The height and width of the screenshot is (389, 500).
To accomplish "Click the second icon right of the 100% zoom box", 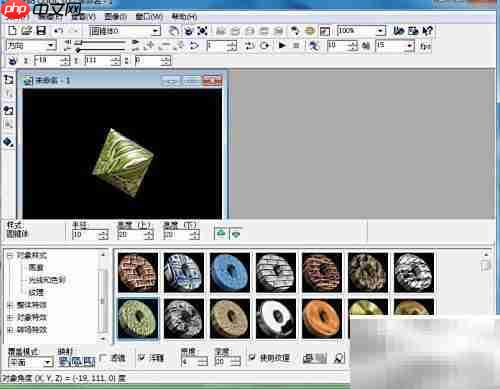I will [x=413, y=31].
